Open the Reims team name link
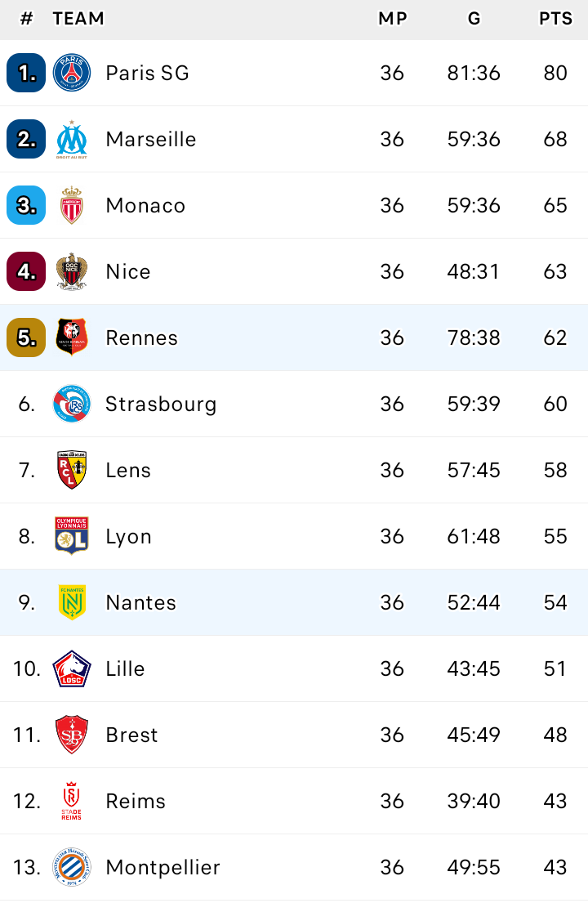The image size is (588, 903). pyautogui.click(x=136, y=801)
